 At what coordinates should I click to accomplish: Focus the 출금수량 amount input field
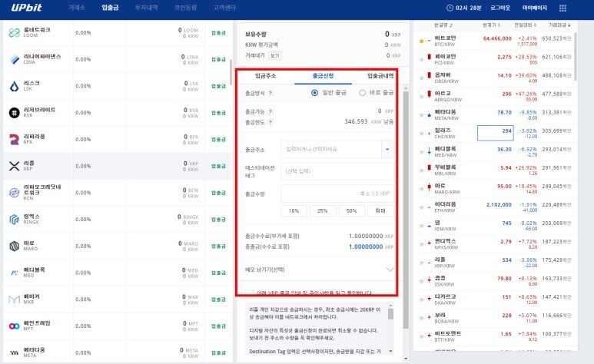(x=337, y=194)
